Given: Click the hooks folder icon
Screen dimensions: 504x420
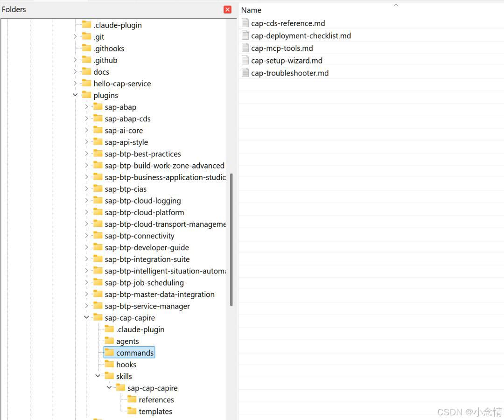Looking at the screenshot, I should click(109, 364).
